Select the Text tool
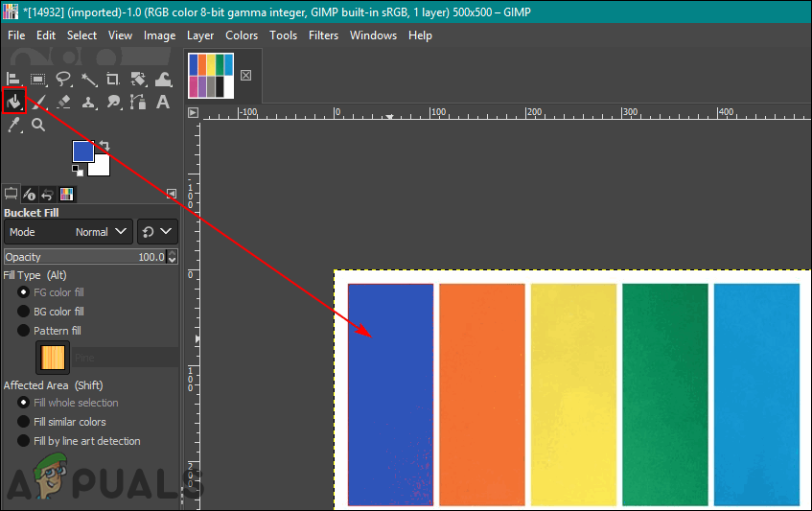 coord(163,102)
